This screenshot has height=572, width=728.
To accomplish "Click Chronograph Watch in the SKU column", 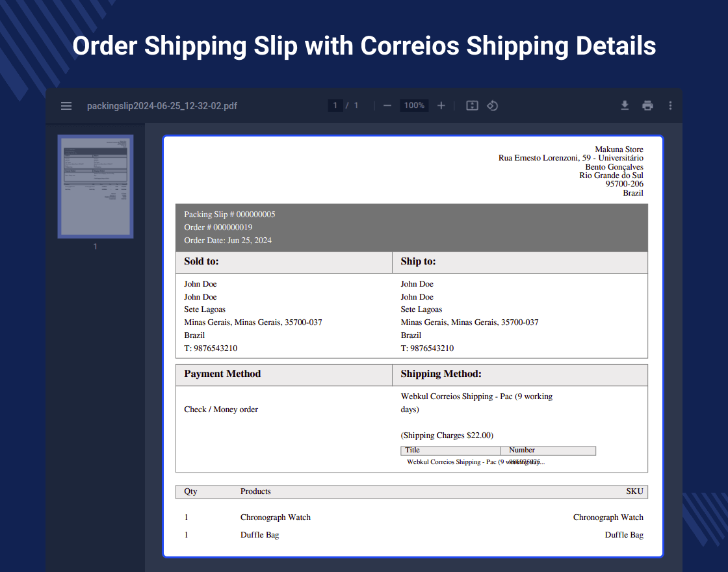I will (x=608, y=517).
